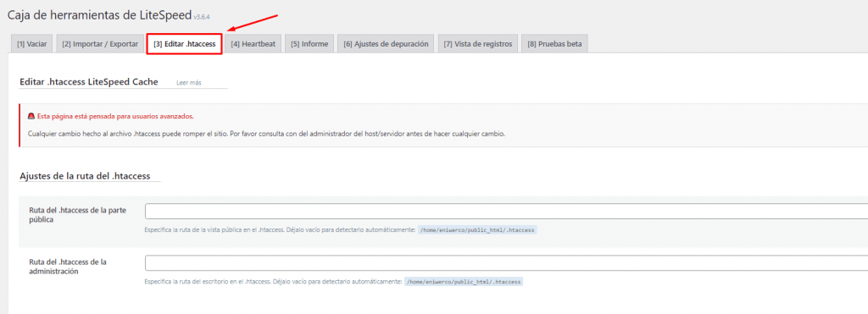This screenshot has height=314, width=868.
Task: Select the [3] Editar .htaccess tab
Action: tap(184, 44)
